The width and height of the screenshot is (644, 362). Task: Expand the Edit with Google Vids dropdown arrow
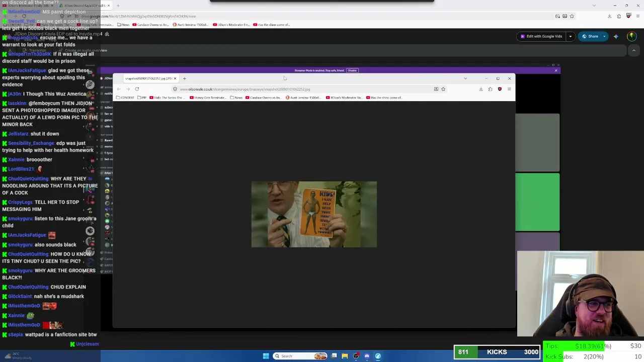coord(570,36)
